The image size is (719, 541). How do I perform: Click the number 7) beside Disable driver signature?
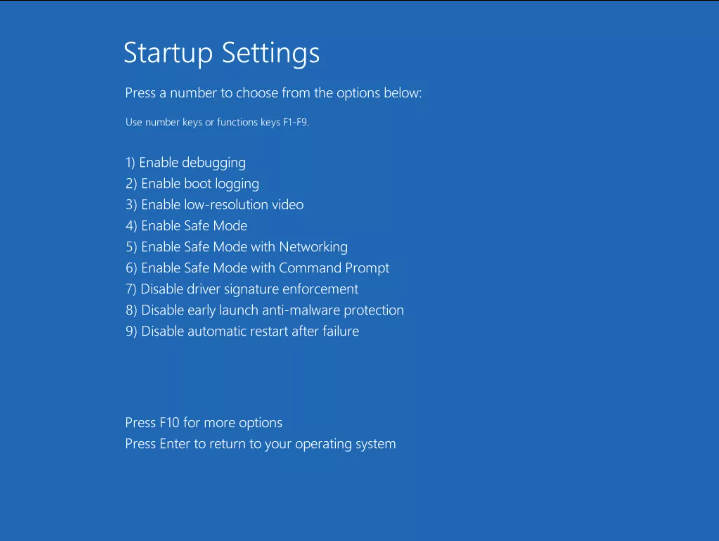(131, 289)
